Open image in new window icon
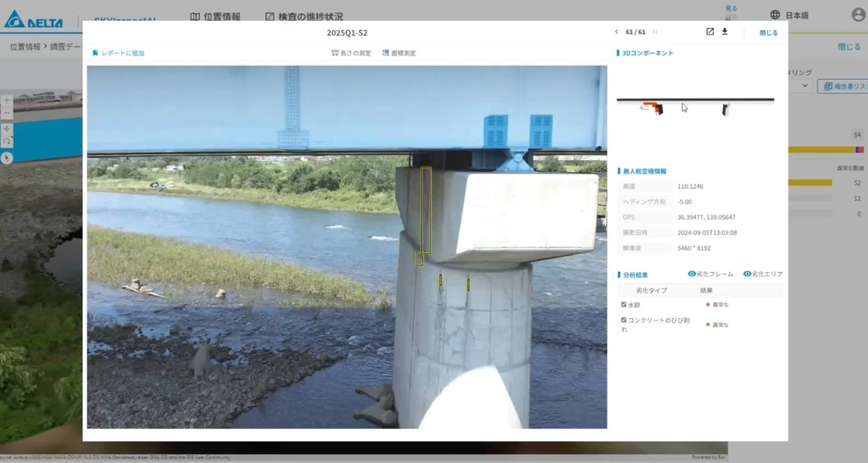Screen dimensions: 868x463 coord(710,32)
